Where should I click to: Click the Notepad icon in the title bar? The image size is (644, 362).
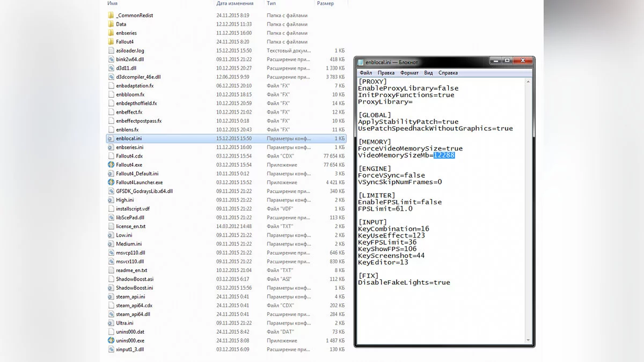coord(361,62)
